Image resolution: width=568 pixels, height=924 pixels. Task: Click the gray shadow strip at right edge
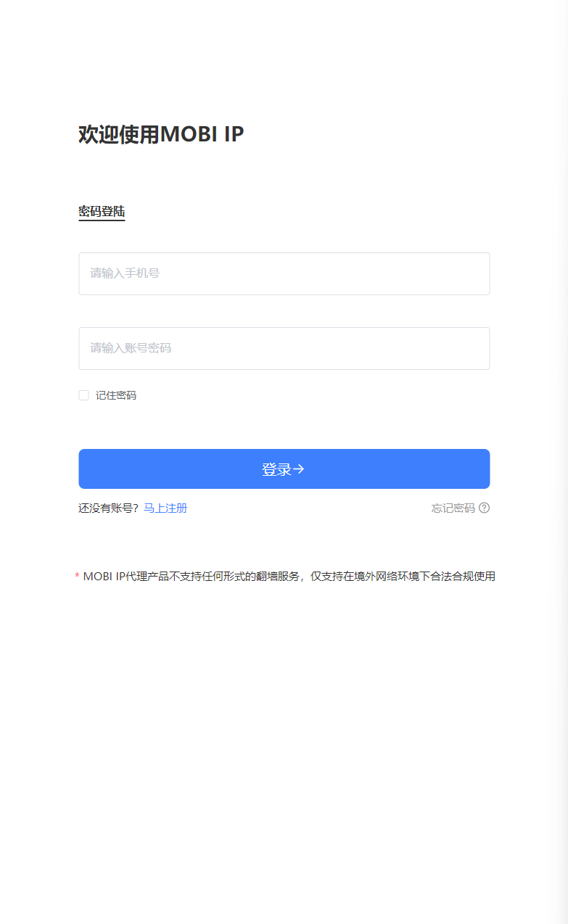pos(560,462)
